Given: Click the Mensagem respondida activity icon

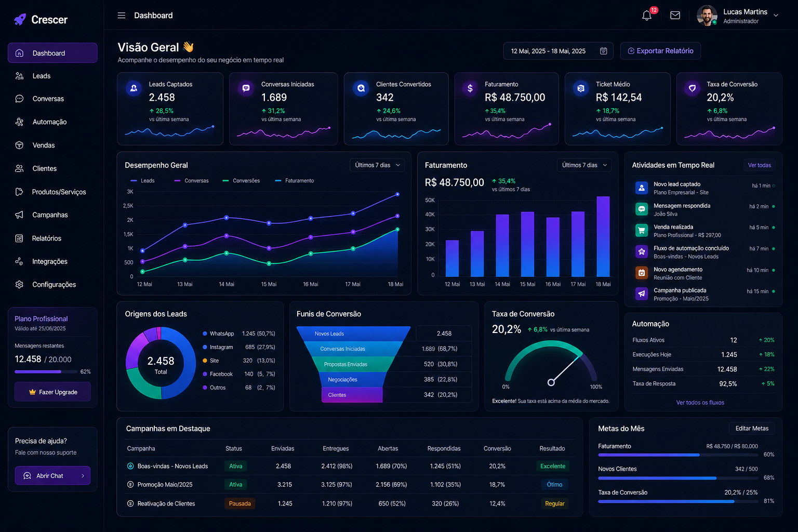Looking at the screenshot, I should (x=642, y=209).
